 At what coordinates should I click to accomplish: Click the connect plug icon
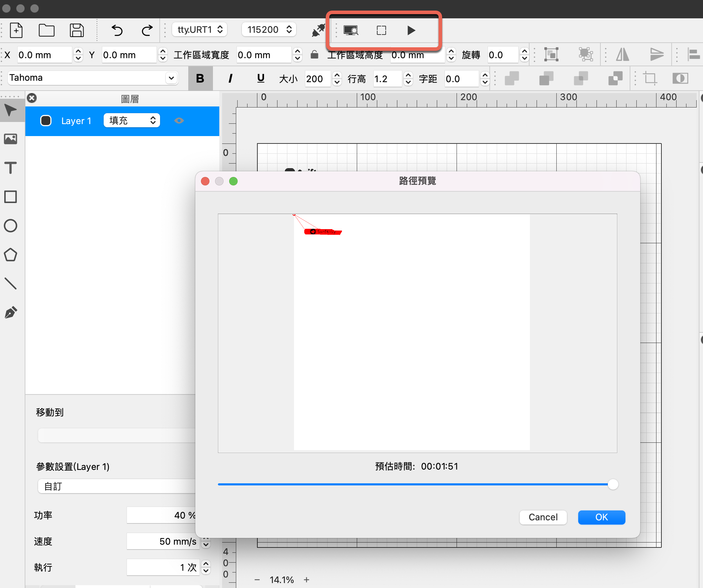(318, 30)
